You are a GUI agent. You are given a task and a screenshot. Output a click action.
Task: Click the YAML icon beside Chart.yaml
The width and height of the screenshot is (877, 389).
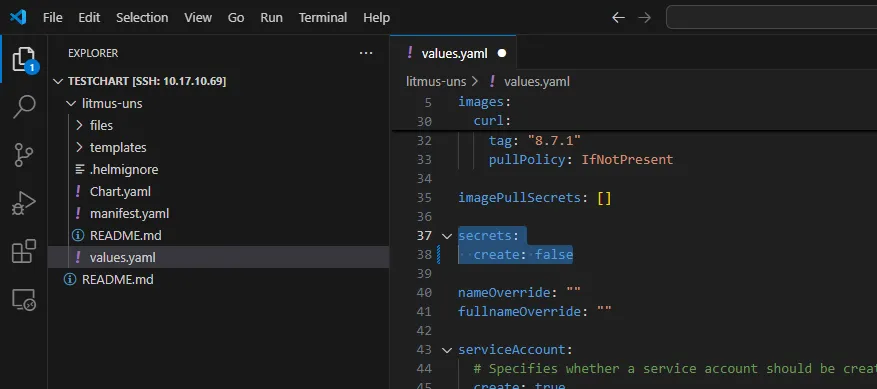tap(78, 191)
